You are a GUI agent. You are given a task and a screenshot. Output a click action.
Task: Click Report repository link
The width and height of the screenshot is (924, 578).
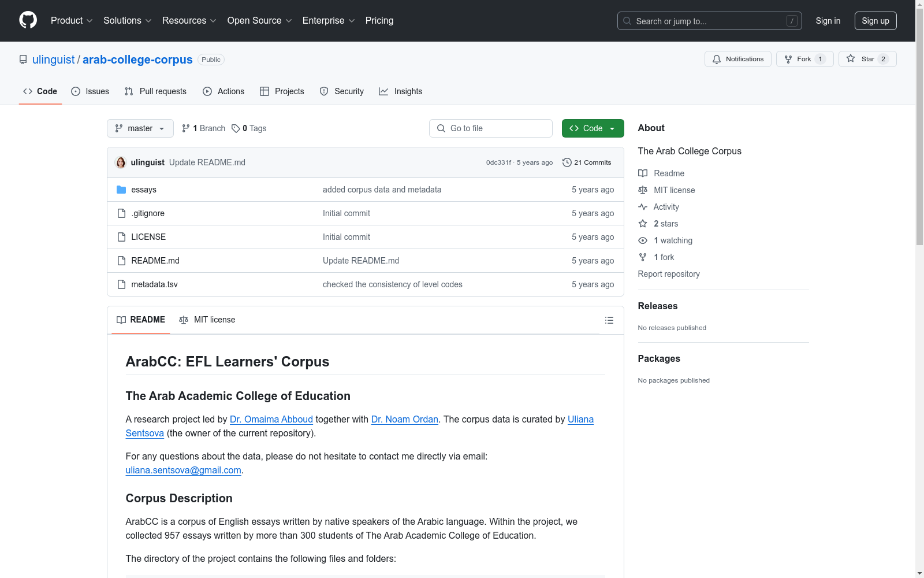[669, 274]
